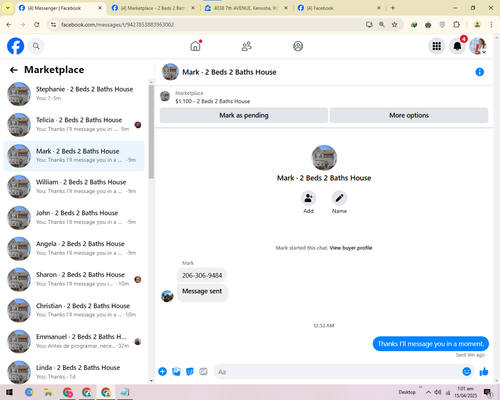Show hidden system tray icons
The image size is (500, 400).
pos(428,392)
